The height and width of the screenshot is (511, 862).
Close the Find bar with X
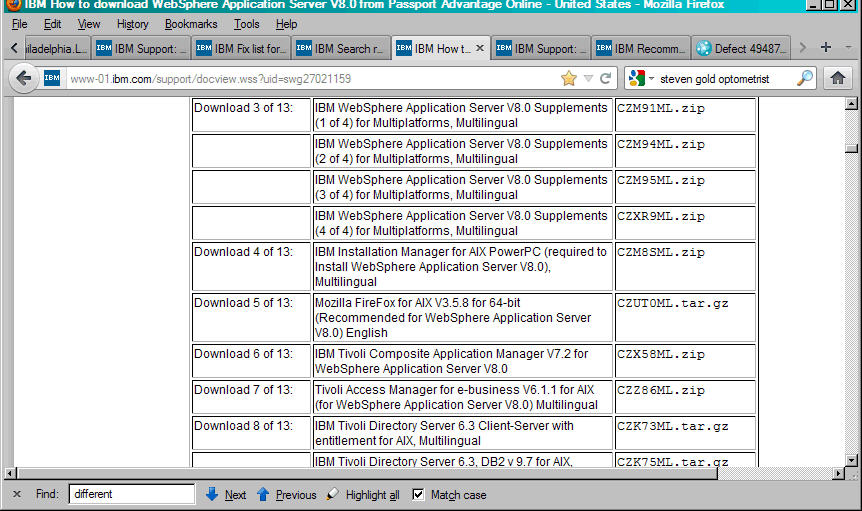click(x=17, y=495)
